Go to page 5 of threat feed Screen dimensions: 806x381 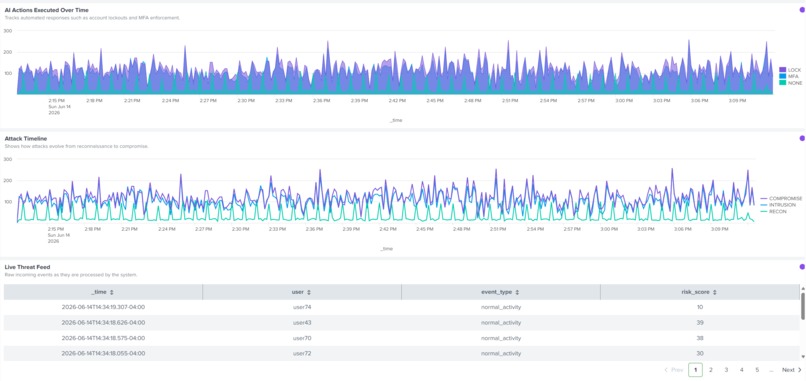pyautogui.click(x=757, y=370)
